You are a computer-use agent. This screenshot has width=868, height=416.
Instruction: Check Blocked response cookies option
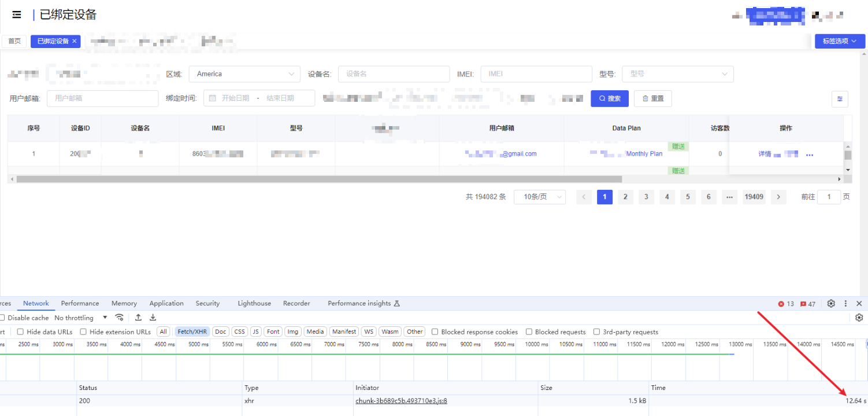[435, 332]
